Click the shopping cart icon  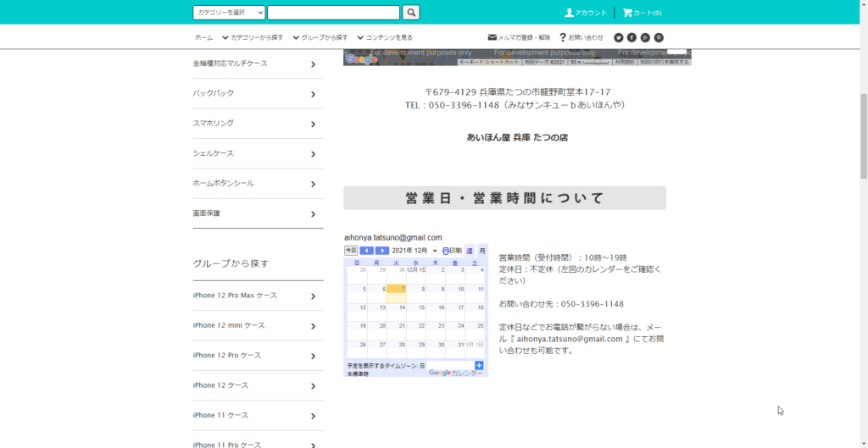click(x=627, y=12)
